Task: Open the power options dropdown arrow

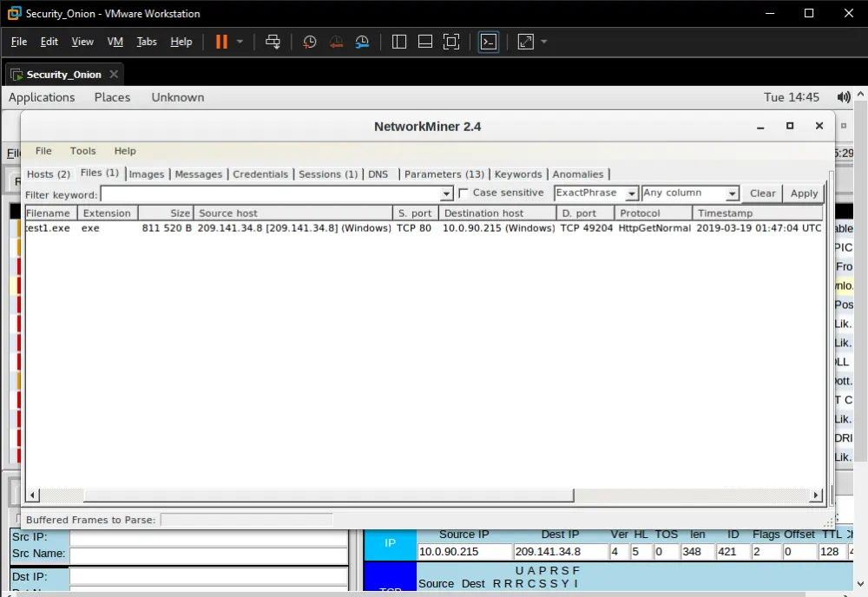Action: point(240,42)
